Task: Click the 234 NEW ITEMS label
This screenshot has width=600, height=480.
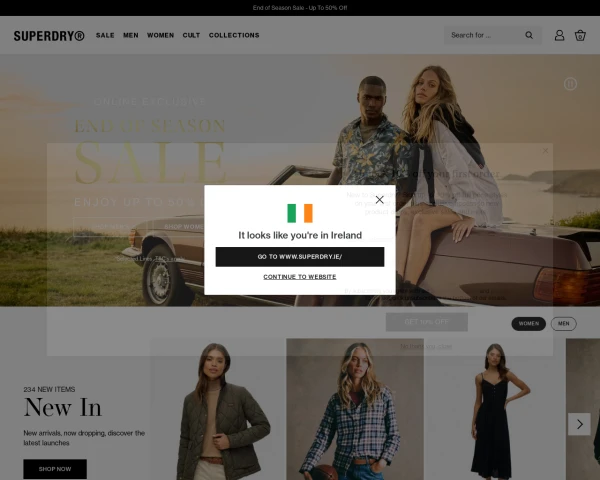Action: 49,389
